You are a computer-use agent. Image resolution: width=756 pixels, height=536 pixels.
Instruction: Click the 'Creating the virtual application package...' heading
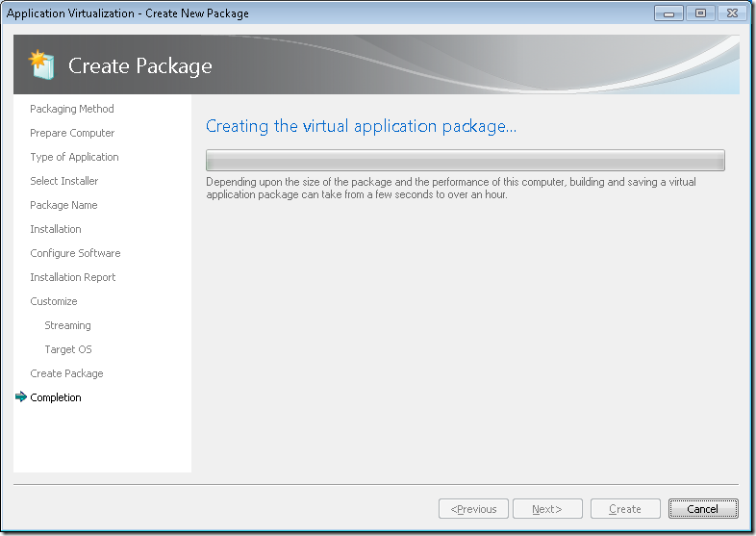click(361, 126)
